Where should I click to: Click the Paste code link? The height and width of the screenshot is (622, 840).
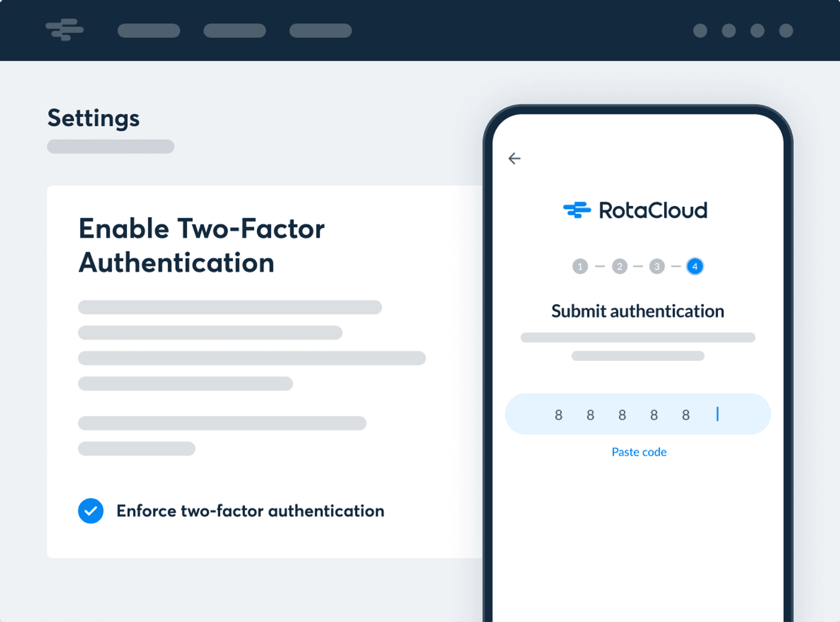[638, 451]
